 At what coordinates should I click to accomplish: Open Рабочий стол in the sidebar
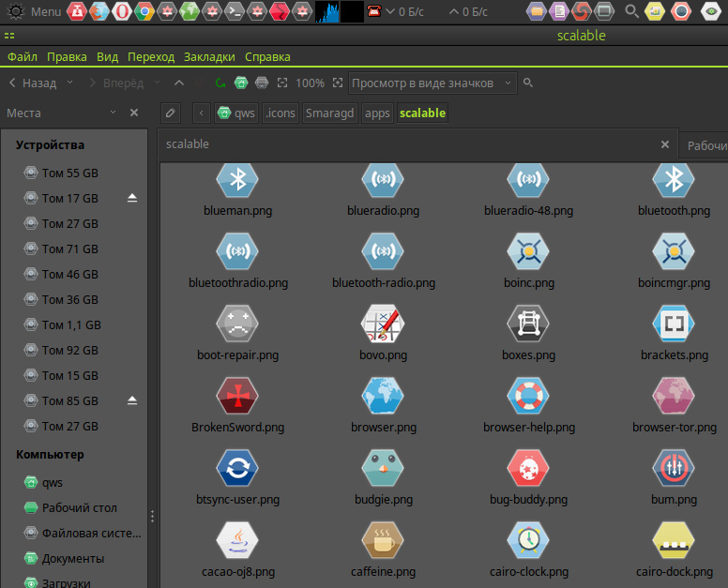click(70, 507)
